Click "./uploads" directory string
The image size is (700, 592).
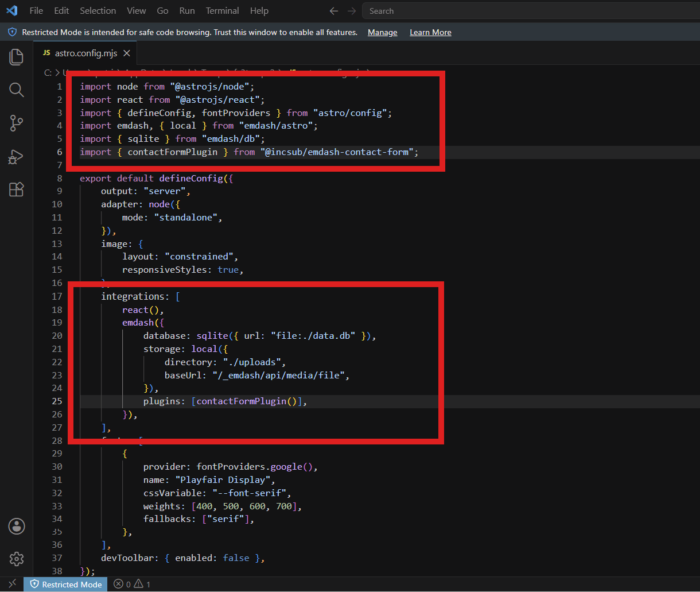(252, 362)
